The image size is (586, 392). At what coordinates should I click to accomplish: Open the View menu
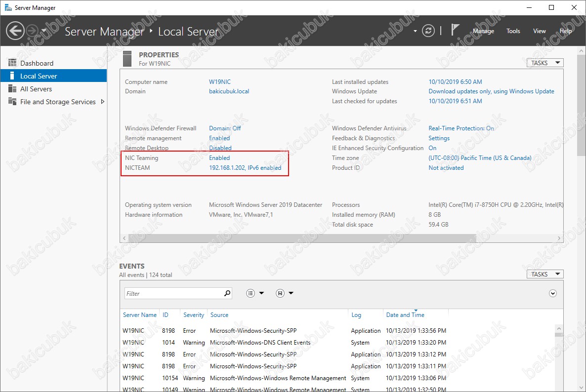[539, 31]
